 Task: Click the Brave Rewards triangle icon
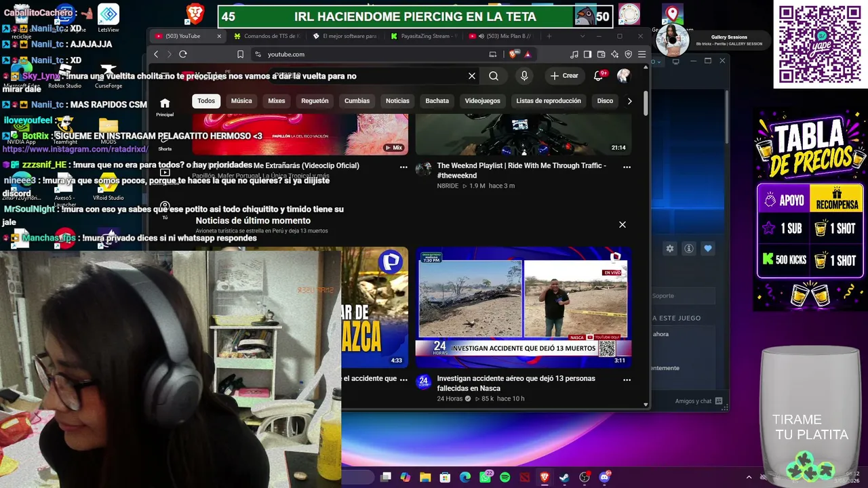tap(528, 54)
